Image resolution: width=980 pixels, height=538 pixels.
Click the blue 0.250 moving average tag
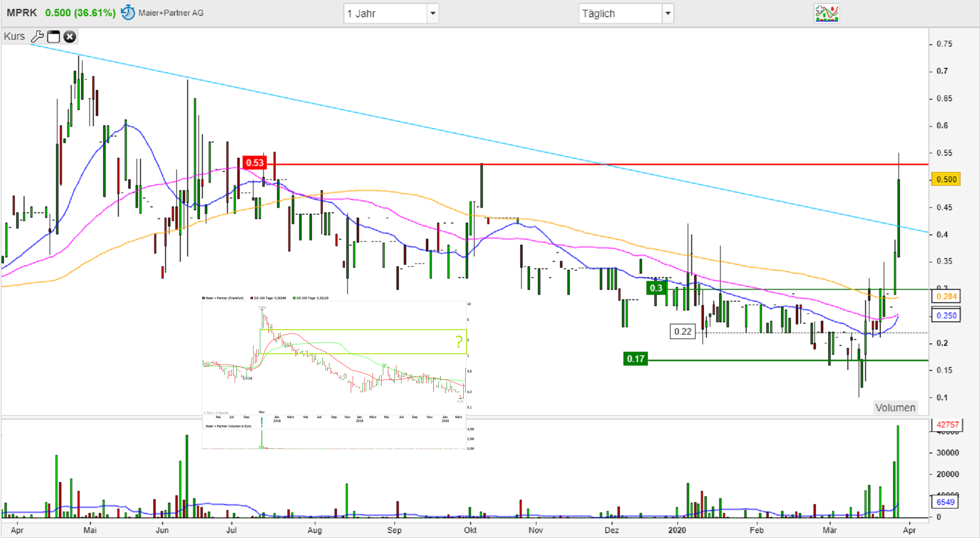[946, 315]
